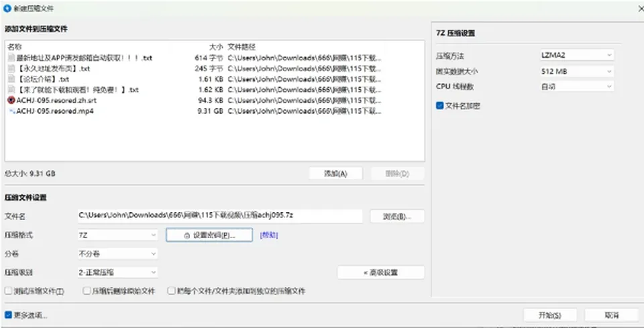The image size is (644, 328).
Task: Open the 分卷 不分卷 dropdown
Action: point(117,254)
